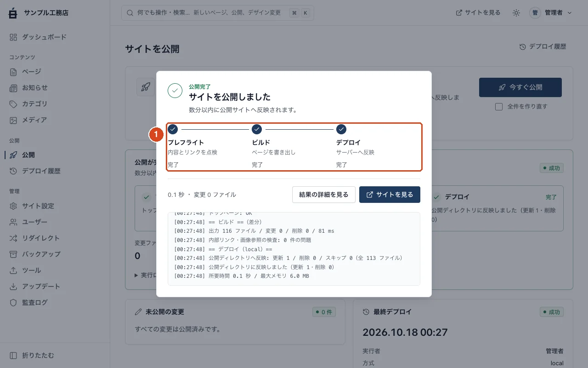Click the サイトを公開しました dialog heading

[230, 97]
